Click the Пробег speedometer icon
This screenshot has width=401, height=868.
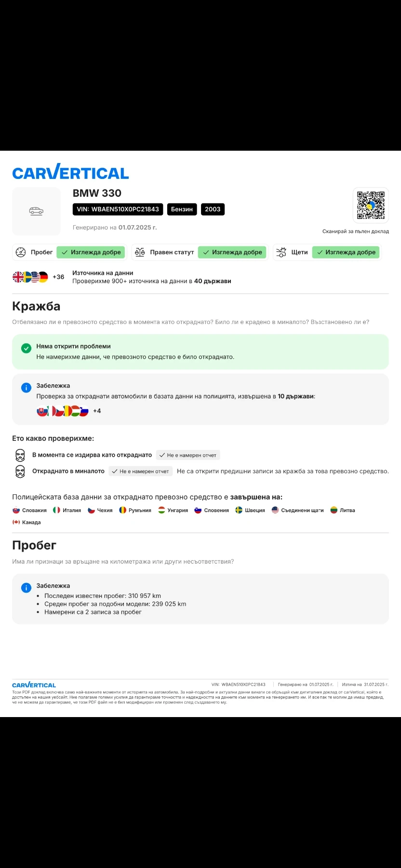point(21,252)
